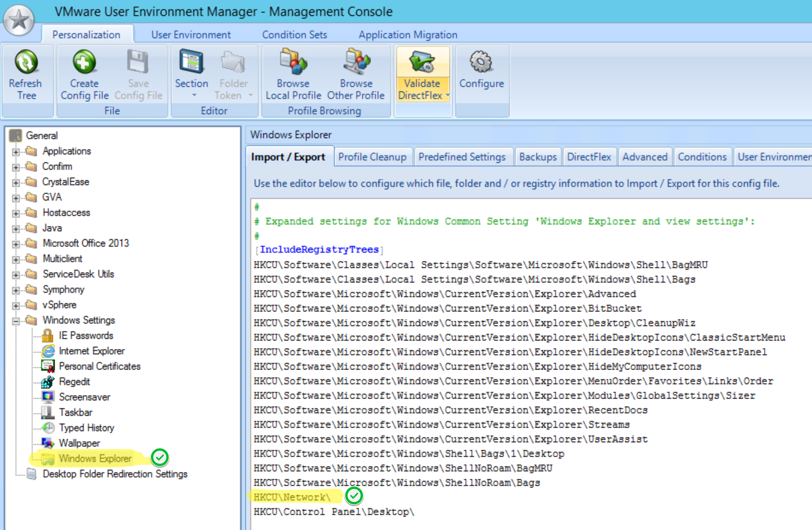
Task: Open the Validate DirectFlex dropdown arrow
Action: click(x=447, y=95)
